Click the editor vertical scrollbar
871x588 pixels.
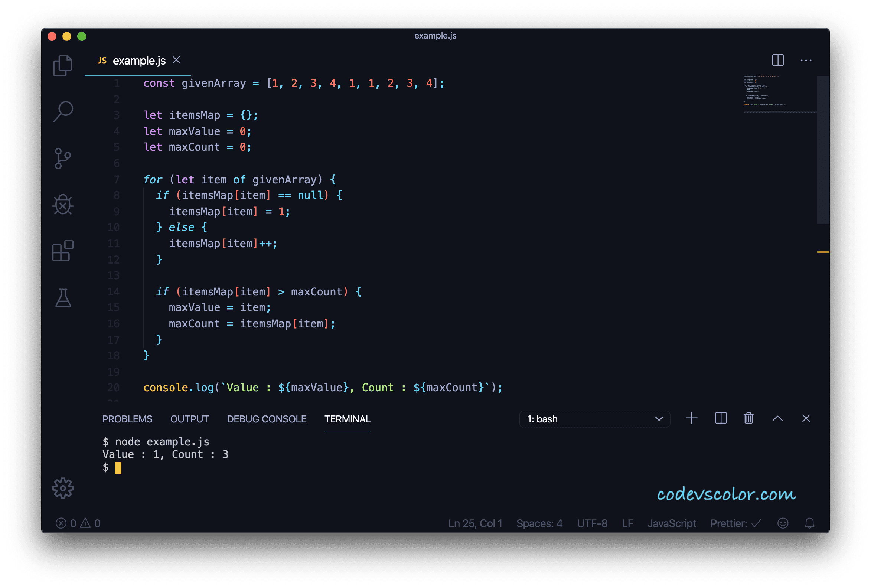coord(823,150)
